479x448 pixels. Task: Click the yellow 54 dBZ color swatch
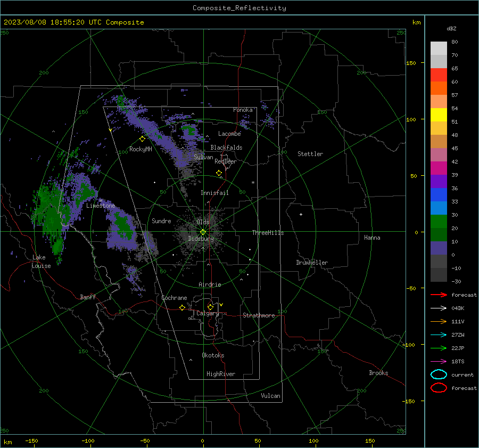[x=439, y=115]
